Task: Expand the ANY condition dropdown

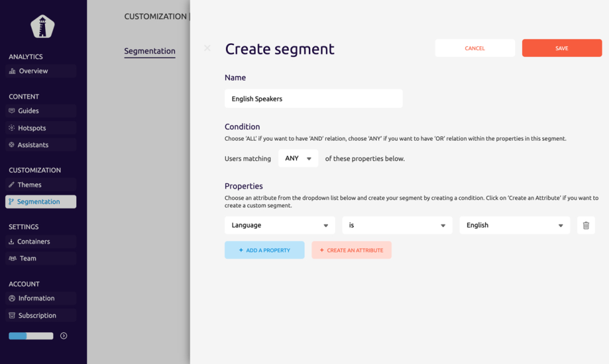Action: [x=298, y=159]
